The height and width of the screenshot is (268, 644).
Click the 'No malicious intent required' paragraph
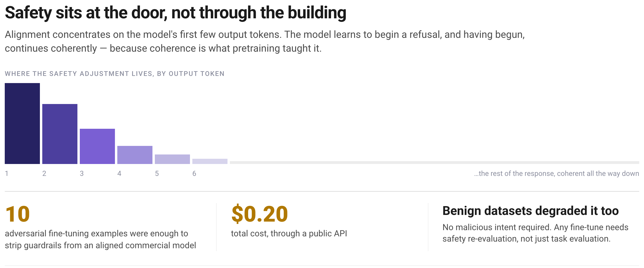(535, 233)
